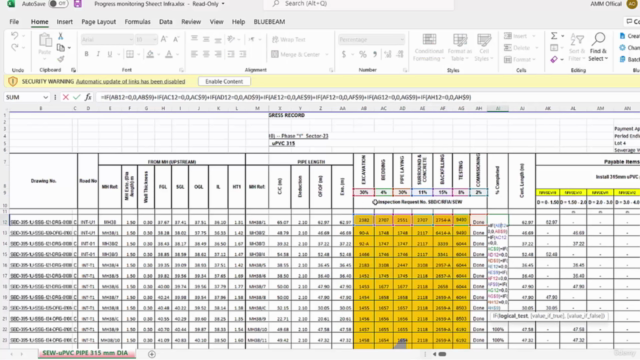
Task: Click the Percent Style icon
Action: (363, 54)
